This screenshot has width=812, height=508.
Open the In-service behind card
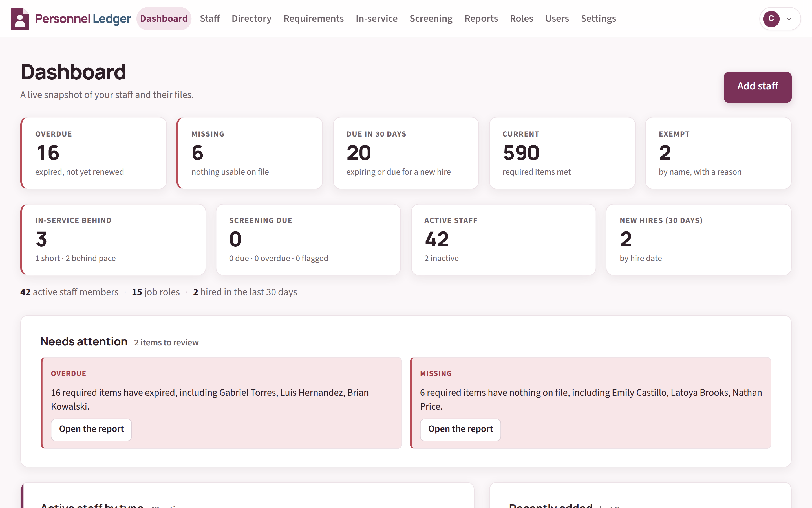[x=113, y=240]
